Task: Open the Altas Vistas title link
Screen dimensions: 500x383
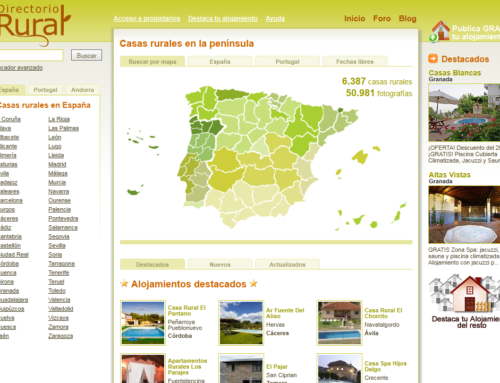Action: [x=449, y=174]
